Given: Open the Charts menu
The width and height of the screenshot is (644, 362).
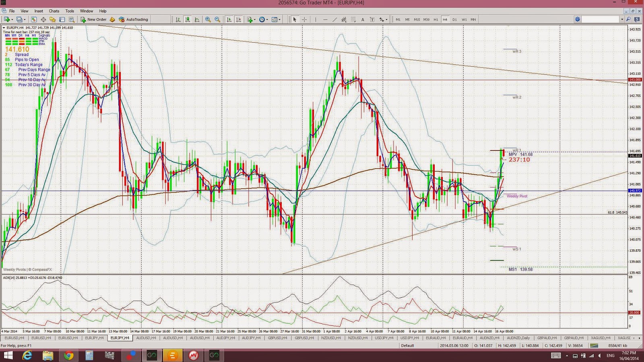Looking at the screenshot, I should pyautogui.click(x=54, y=11).
